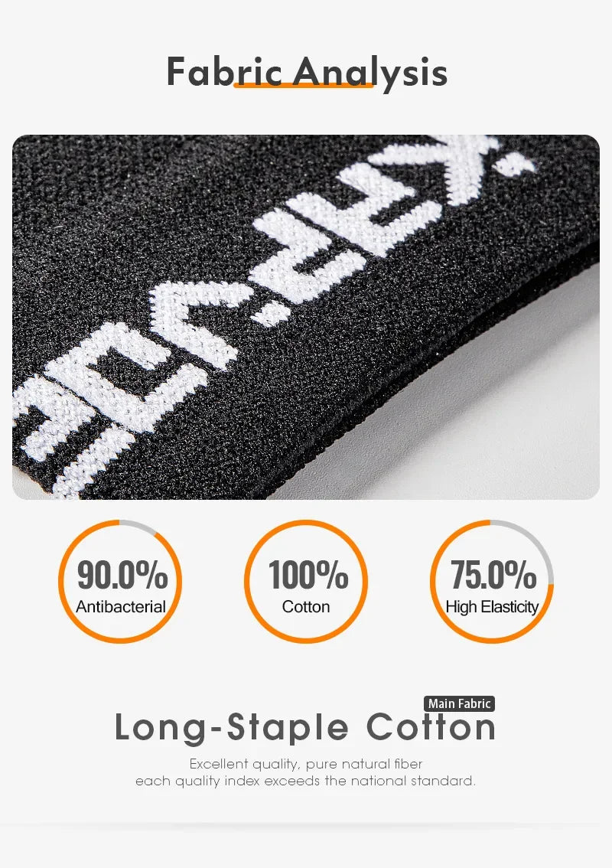Select the 75.0% figure
612x868 pixels.
pyautogui.click(x=493, y=575)
